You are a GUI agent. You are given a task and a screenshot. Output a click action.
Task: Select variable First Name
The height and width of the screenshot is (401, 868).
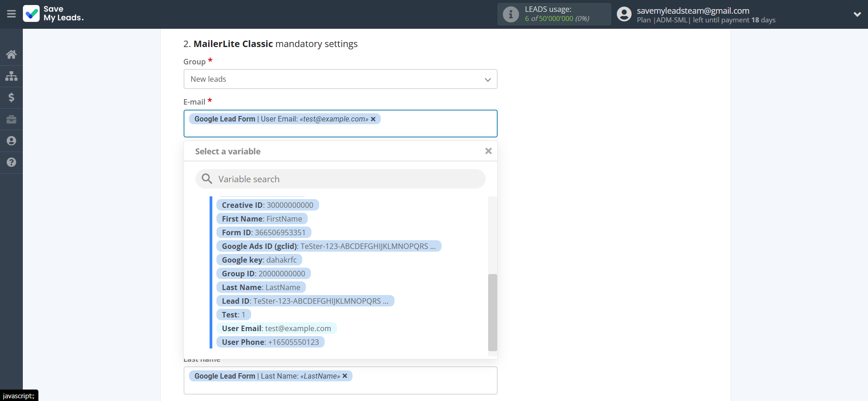tap(262, 219)
